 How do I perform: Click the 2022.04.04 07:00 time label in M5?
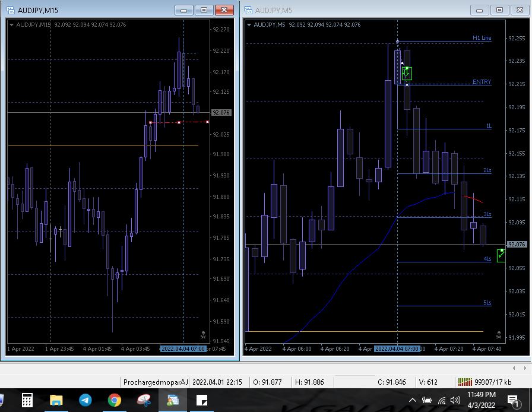[397, 348]
